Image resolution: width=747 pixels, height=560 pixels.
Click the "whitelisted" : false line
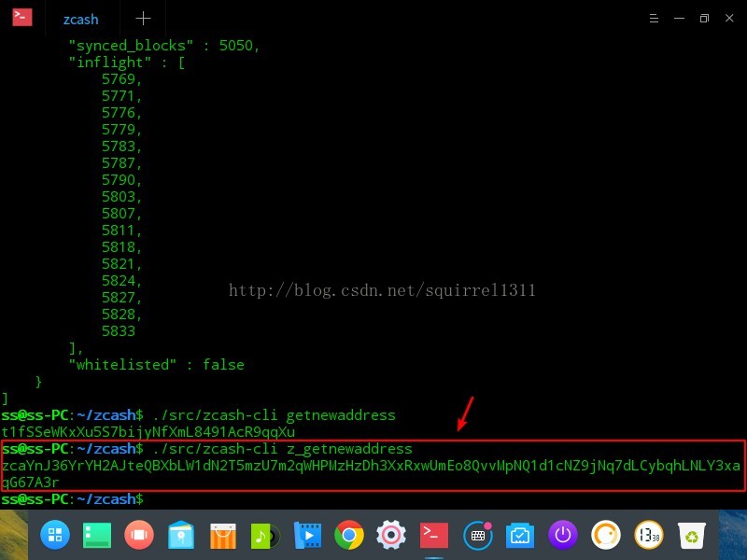[156, 365]
